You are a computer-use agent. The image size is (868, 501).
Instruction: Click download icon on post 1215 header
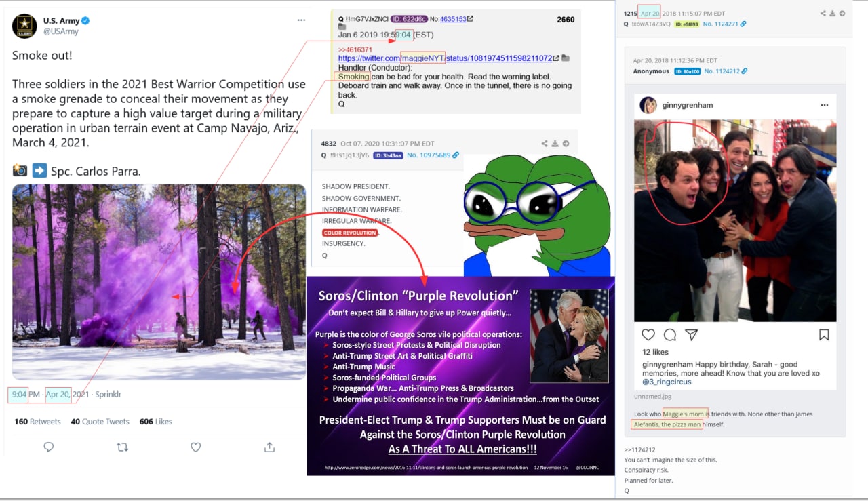[x=832, y=14]
